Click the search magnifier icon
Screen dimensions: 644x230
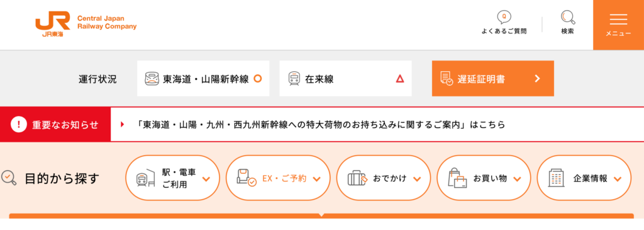568,17
